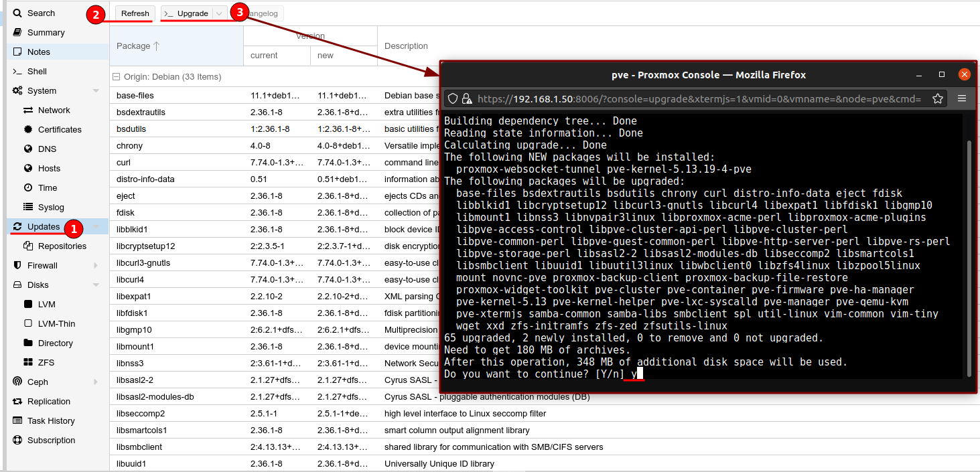Click the DNS globe icon

(x=28, y=149)
